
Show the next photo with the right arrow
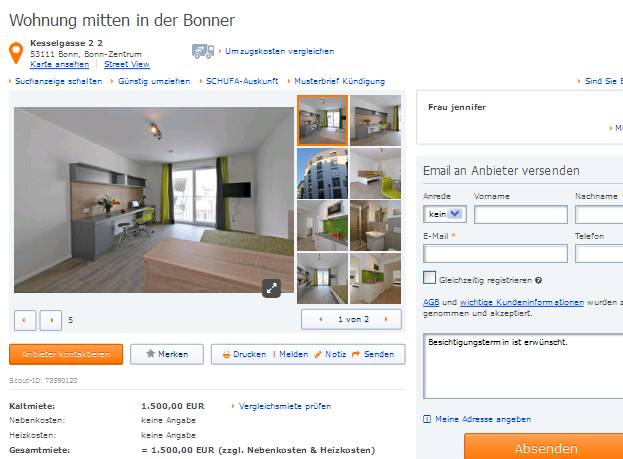51,320
